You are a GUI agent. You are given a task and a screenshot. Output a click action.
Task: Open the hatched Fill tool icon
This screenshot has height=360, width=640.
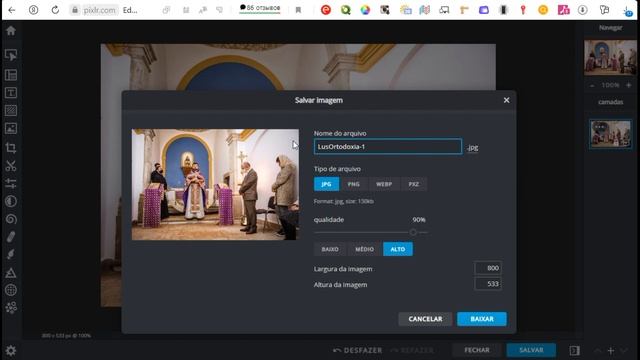coord(11,111)
